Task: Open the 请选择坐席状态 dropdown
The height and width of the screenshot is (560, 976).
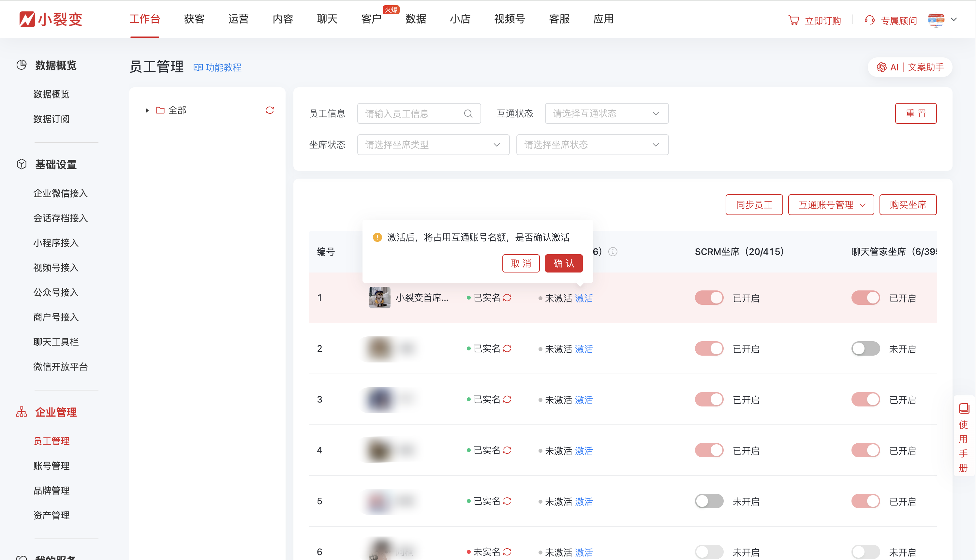Action: point(592,145)
